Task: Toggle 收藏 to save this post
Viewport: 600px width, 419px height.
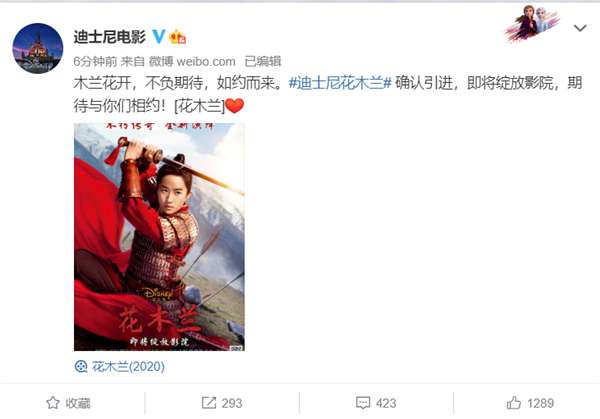Action: pyautogui.click(x=68, y=403)
